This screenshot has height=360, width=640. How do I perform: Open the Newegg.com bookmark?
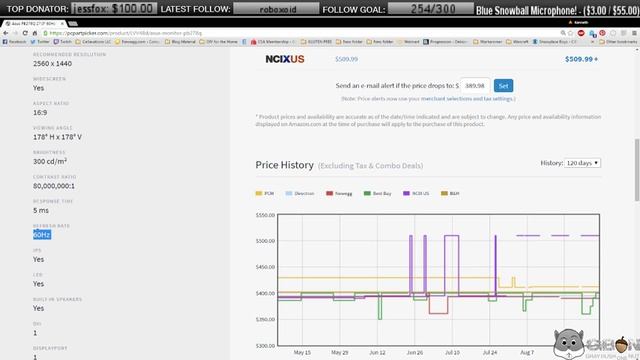(138, 42)
